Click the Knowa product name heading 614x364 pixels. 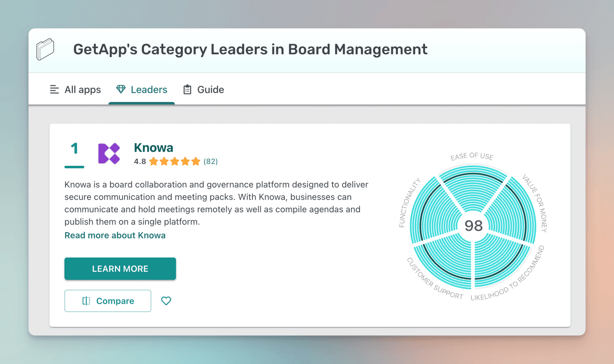pos(153,147)
